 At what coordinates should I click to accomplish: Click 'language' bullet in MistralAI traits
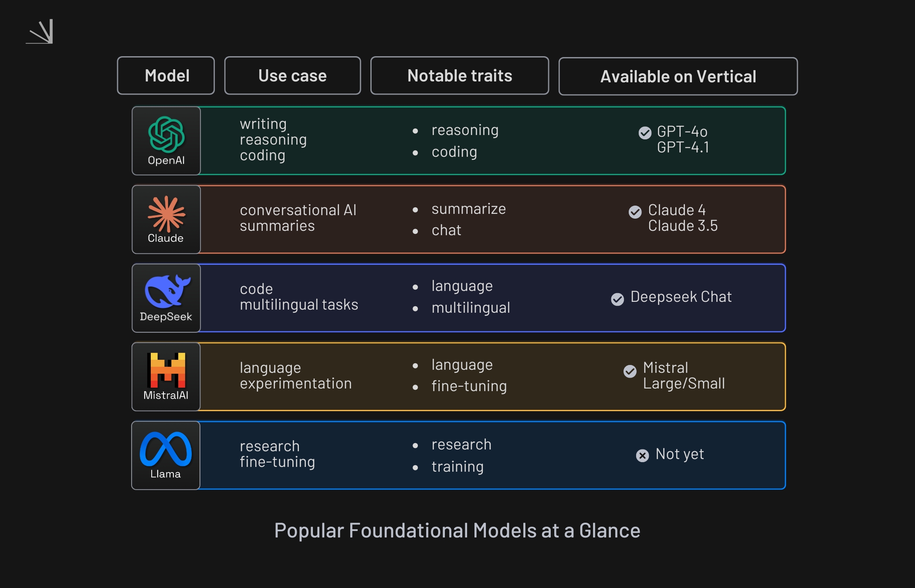click(462, 365)
